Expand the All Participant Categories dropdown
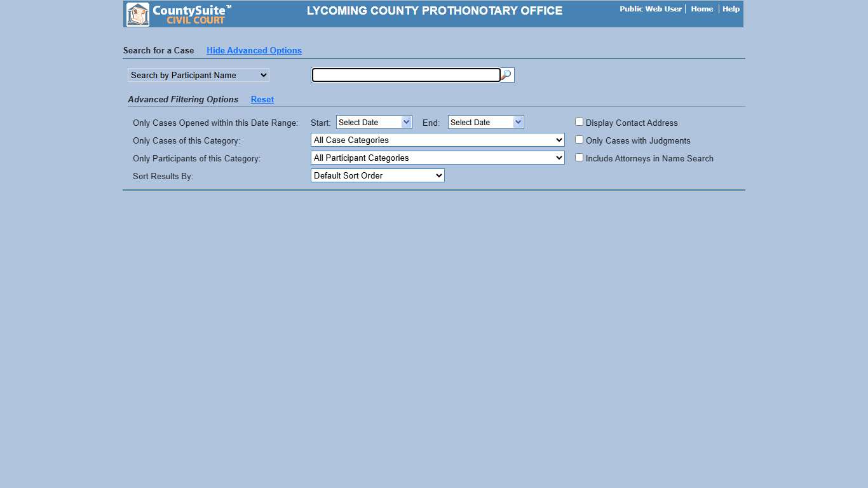The image size is (868, 488). coord(437,158)
